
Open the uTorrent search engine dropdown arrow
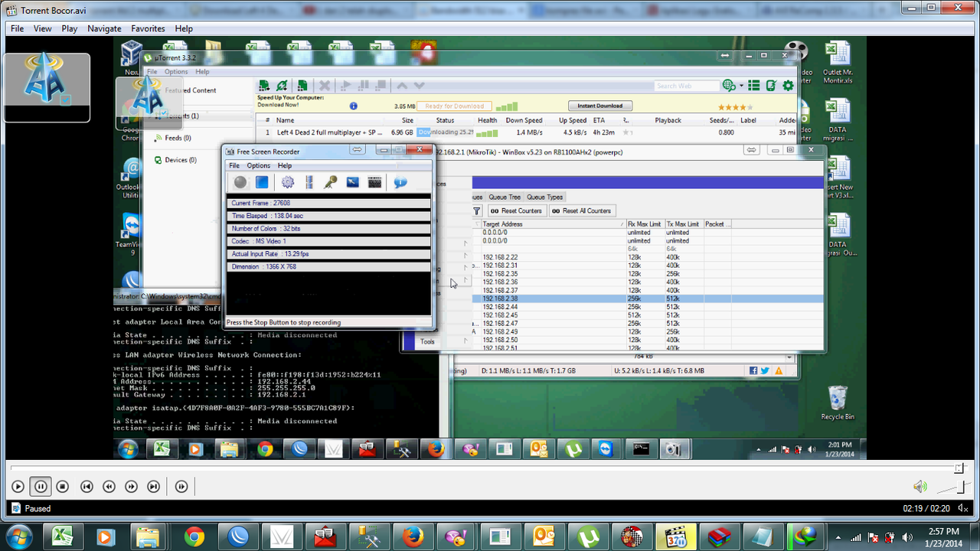coord(742,86)
